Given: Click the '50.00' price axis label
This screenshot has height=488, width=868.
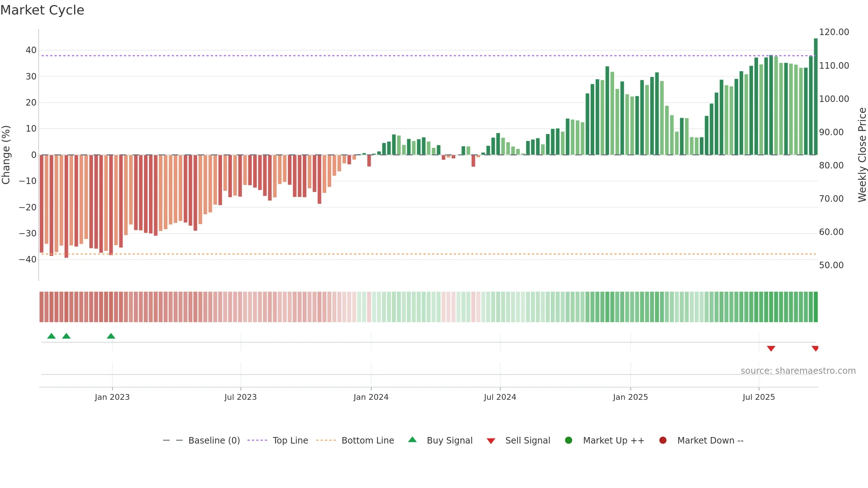Looking at the screenshot, I should (831, 265).
